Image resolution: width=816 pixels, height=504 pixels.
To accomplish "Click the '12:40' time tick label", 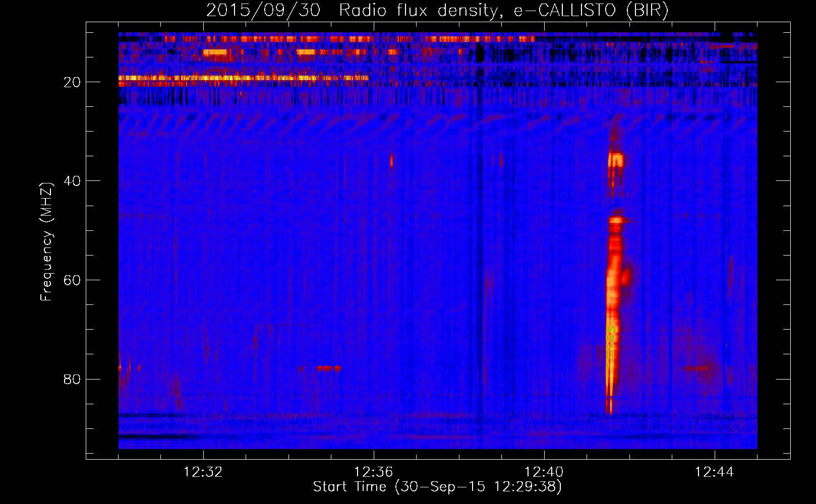I will click(544, 472).
